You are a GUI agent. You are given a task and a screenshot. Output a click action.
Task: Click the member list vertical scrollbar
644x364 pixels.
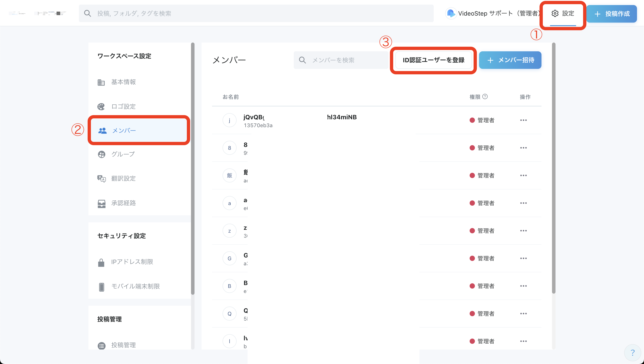(554, 168)
